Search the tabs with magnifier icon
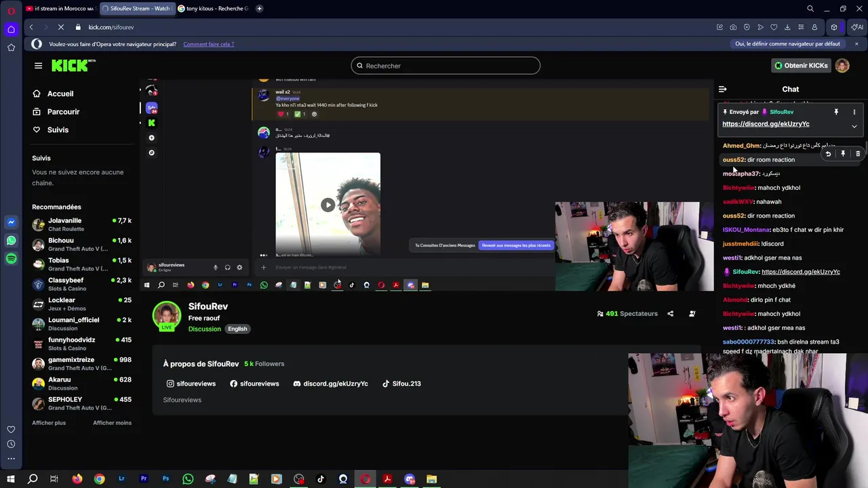The height and width of the screenshot is (488, 868). pyautogui.click(x=810, y=9)
